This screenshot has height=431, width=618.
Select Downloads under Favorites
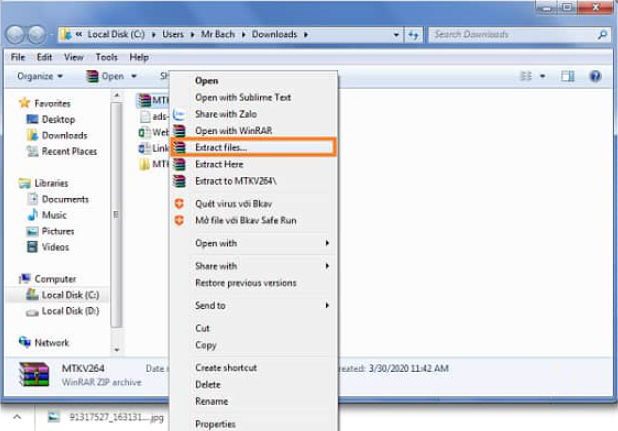pos(64,136)
